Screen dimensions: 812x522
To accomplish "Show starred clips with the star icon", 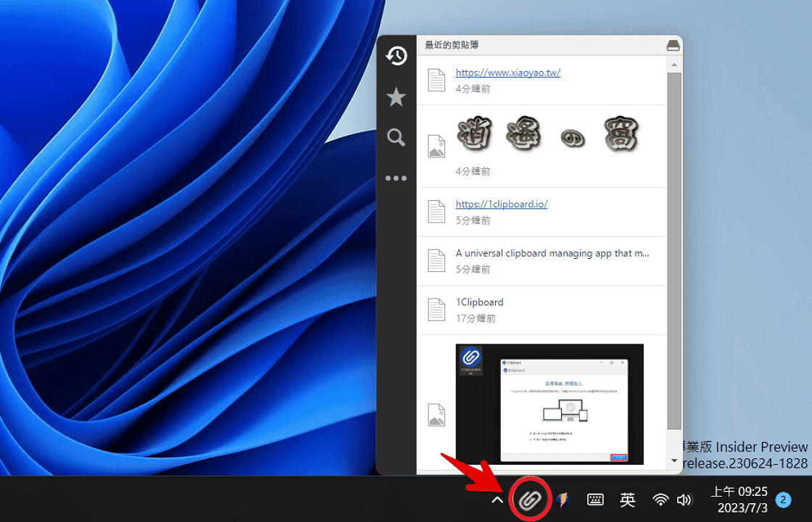I will coord(396,97).
